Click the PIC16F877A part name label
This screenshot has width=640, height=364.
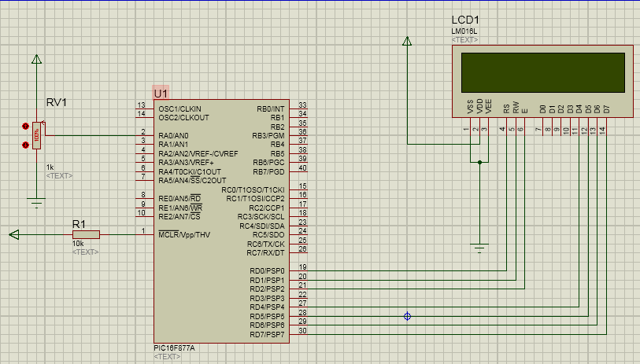(175, 347)
